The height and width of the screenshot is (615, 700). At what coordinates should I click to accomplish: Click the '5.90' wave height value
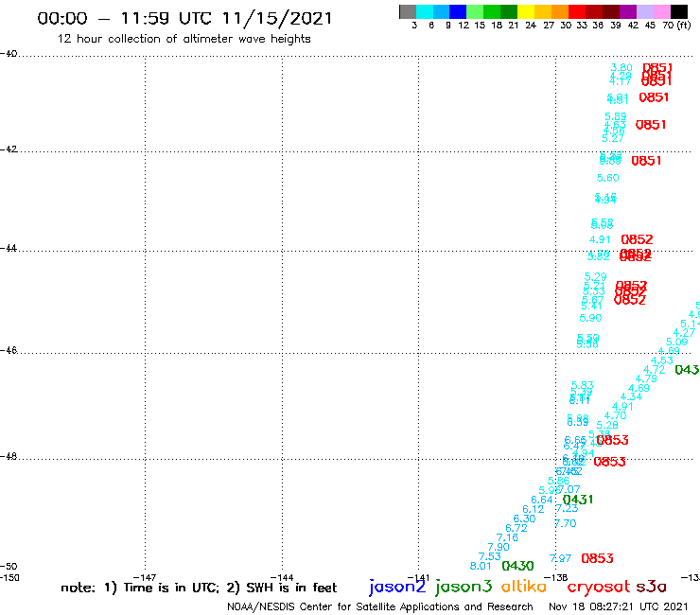coord(590,318)
